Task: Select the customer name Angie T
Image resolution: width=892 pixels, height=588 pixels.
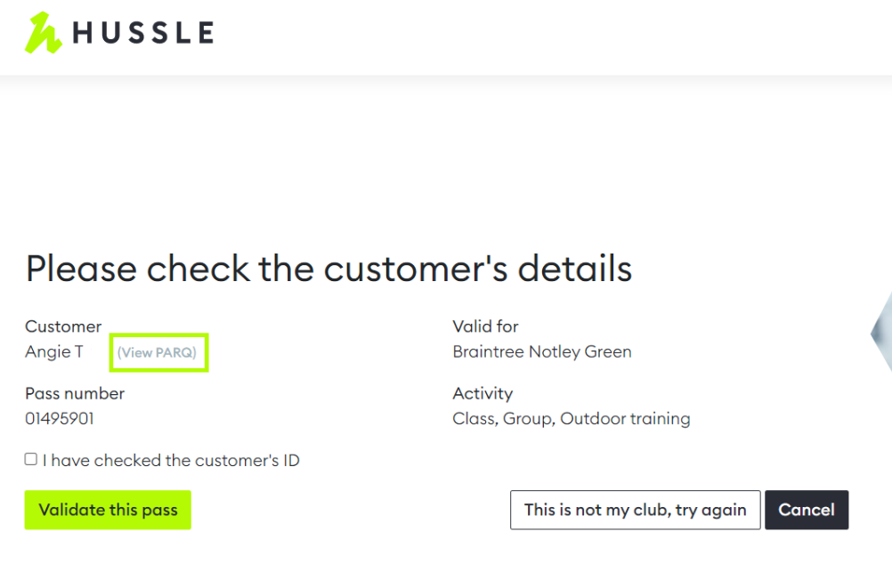Action: 54,352
